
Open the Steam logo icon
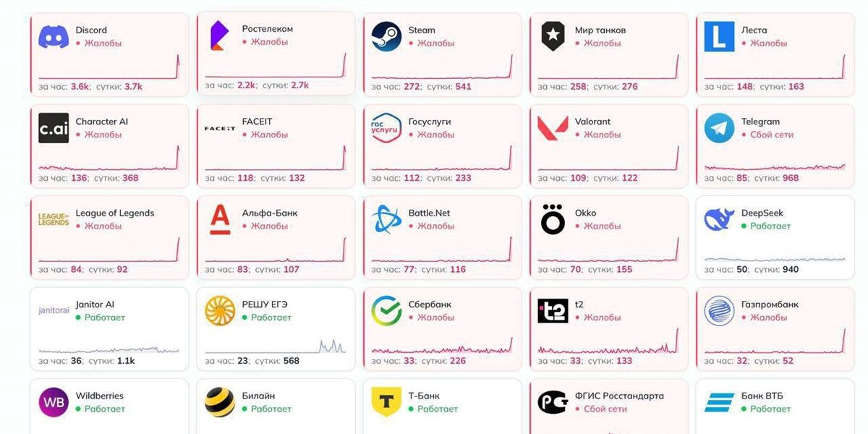click(386, 37)
